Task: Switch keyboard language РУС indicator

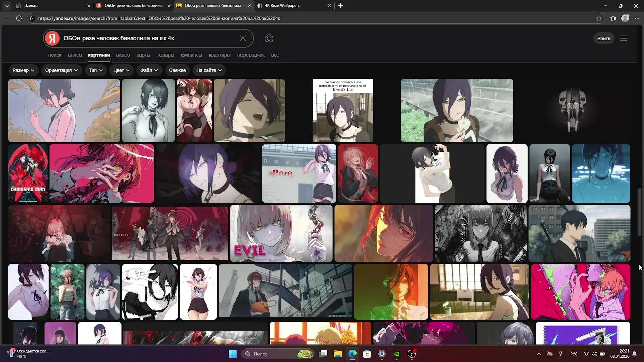Action: coord(574,354)
